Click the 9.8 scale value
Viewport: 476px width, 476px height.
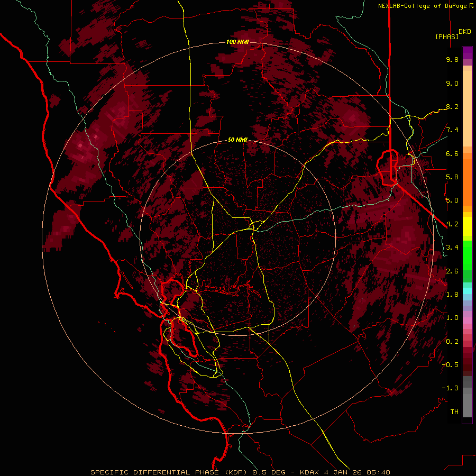452,59
